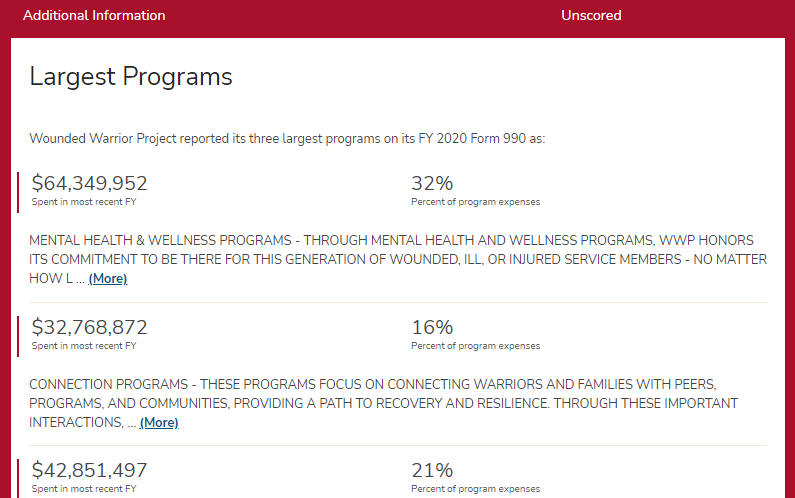Click the Wounded Warrior Project Form 990 sentence
Screen dimensions: 795x498
point(287,138)
